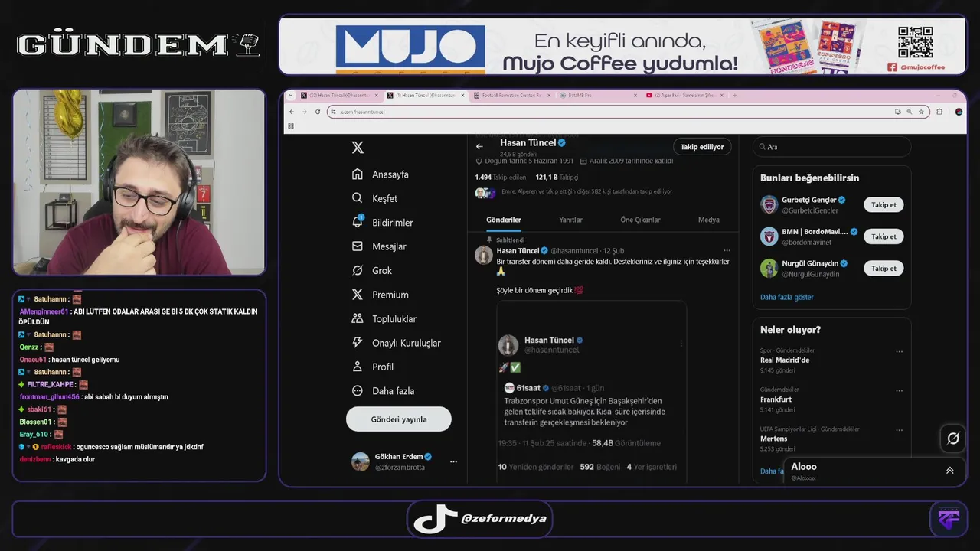
Task: Switch to Öne Çıkanlar tab
Action: point(640,220)
